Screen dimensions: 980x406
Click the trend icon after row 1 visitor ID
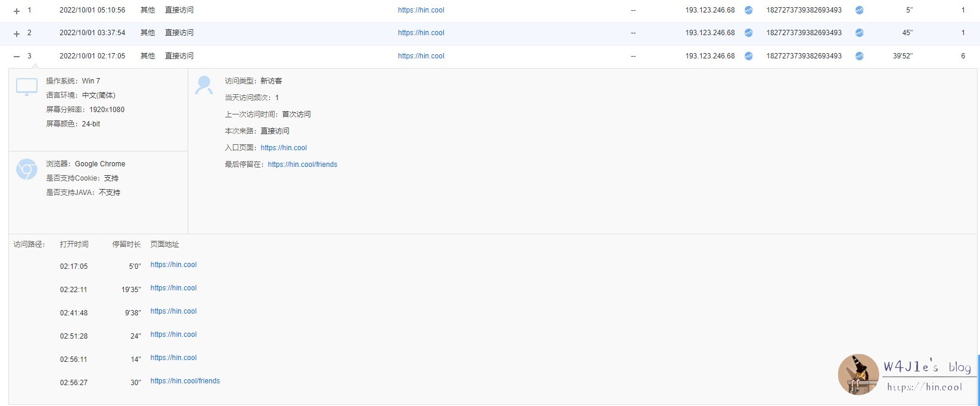(859, 10)
